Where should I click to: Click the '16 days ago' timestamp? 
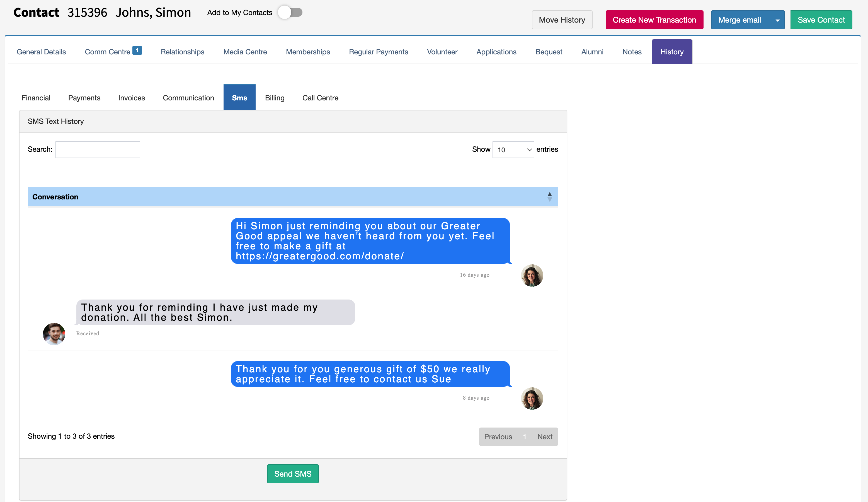(x=475, y=275)
